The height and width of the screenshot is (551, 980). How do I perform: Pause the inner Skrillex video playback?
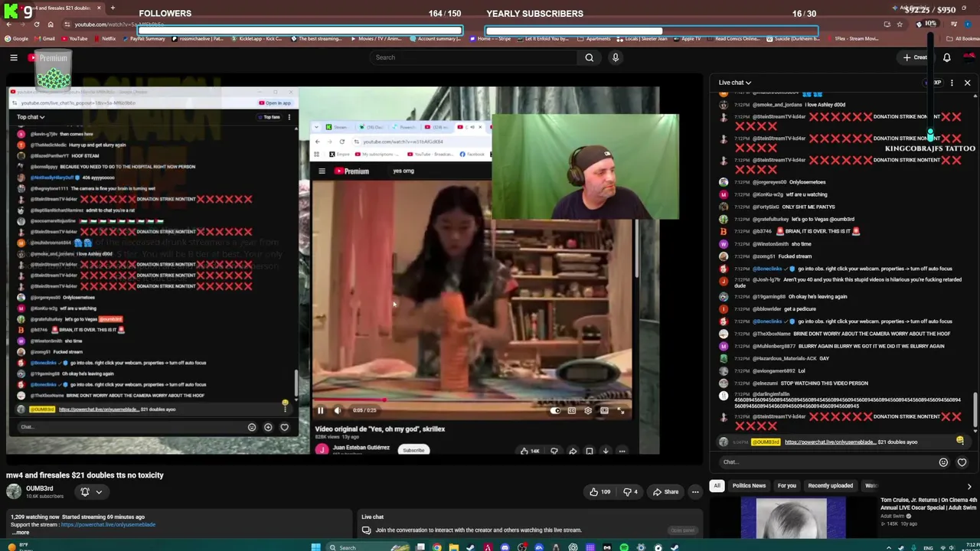[x=320, y=411]
